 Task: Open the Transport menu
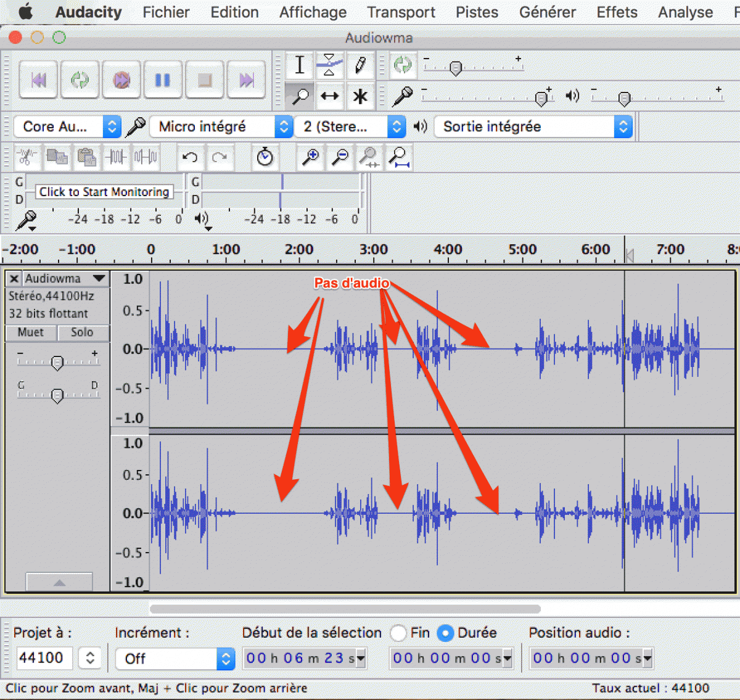(x=401, y=12)
